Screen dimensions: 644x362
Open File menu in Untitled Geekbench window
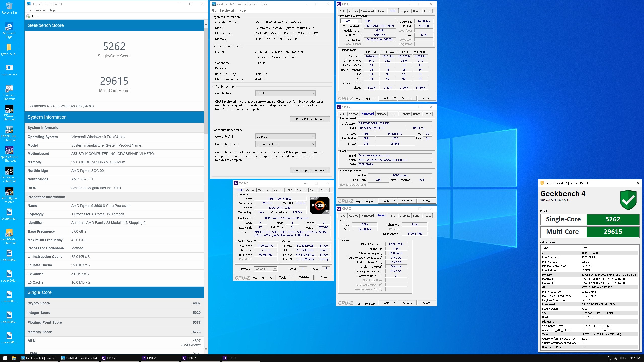pos(29,10)
